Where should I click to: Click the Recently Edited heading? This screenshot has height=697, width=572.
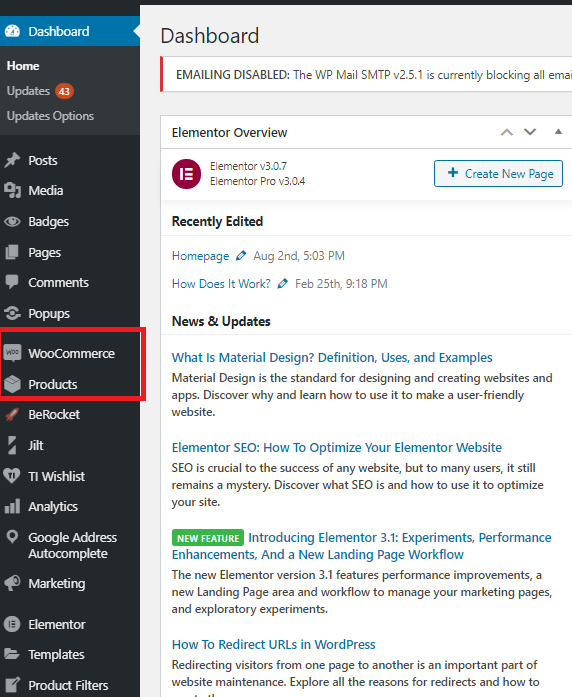point(217,221)
